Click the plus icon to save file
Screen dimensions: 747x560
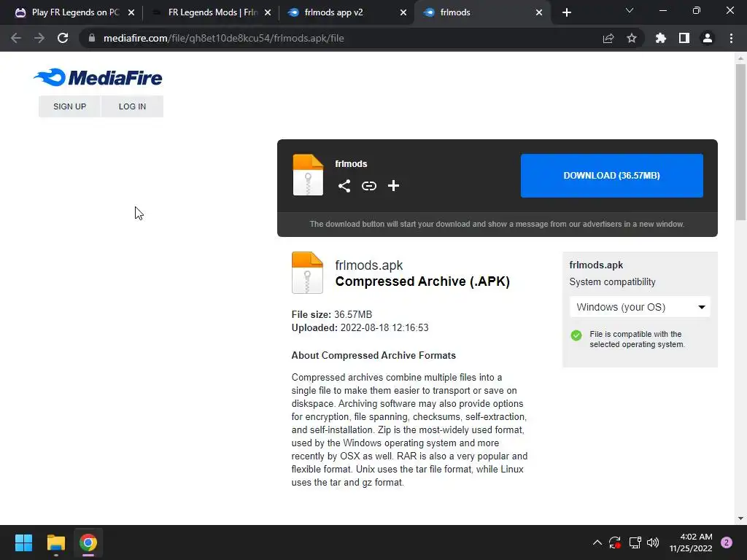(x=393, y=186)
